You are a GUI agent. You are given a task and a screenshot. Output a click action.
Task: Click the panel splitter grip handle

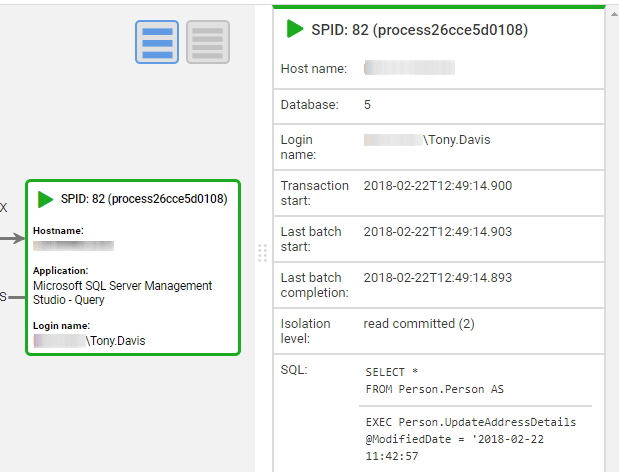(x=263, y=253)
